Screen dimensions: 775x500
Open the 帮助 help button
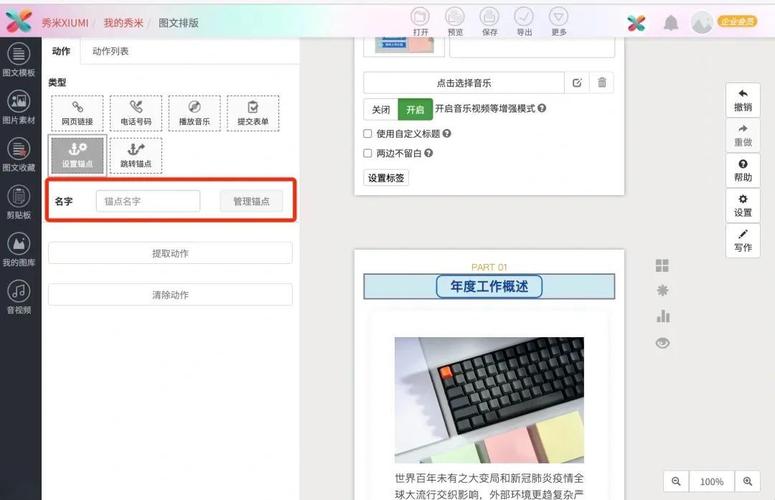[x=743, y=170]
